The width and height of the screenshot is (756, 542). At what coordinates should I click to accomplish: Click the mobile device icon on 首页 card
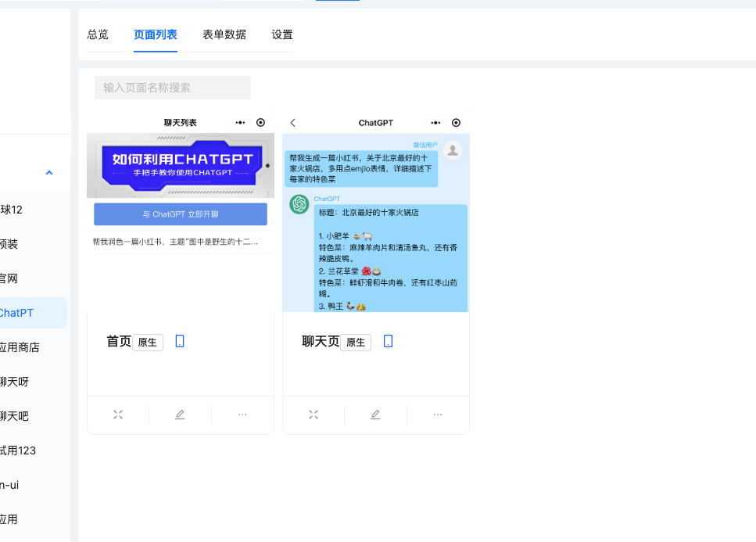tap(180, 341)
